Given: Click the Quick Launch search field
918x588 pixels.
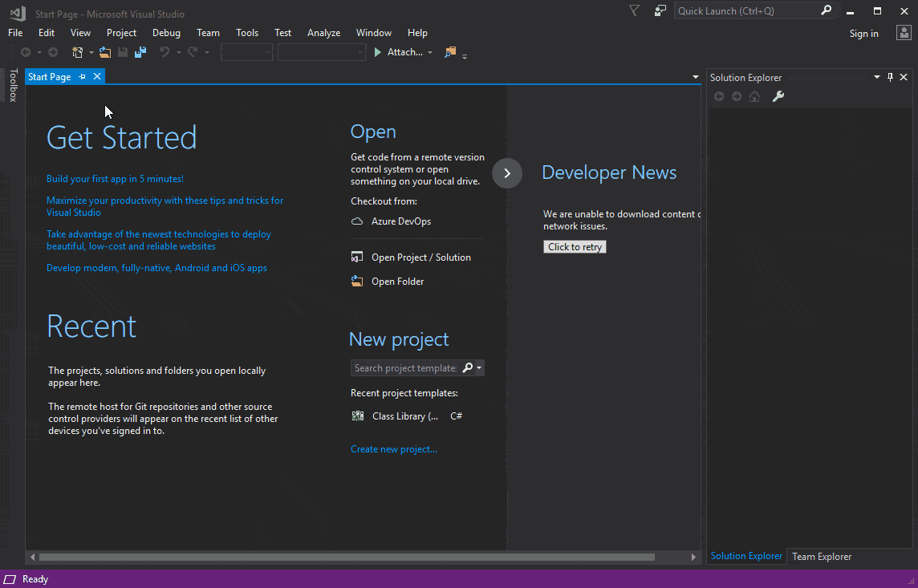Looking at the screenshot, I should [747, 11].
